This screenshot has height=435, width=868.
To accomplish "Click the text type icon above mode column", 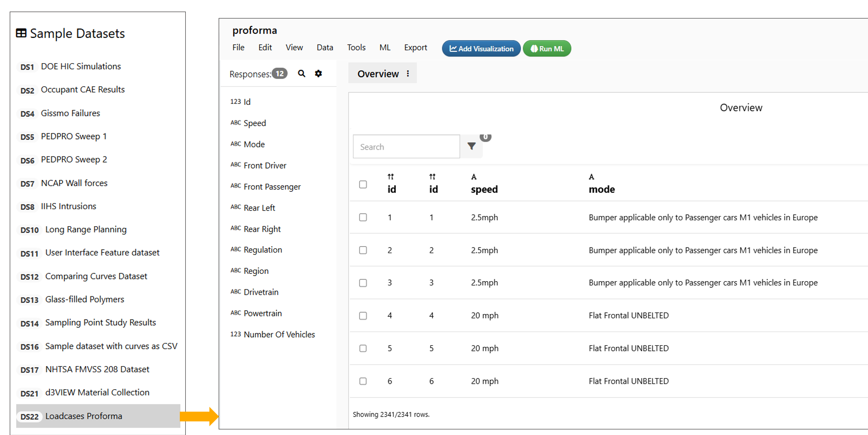I will pos(591,177).
